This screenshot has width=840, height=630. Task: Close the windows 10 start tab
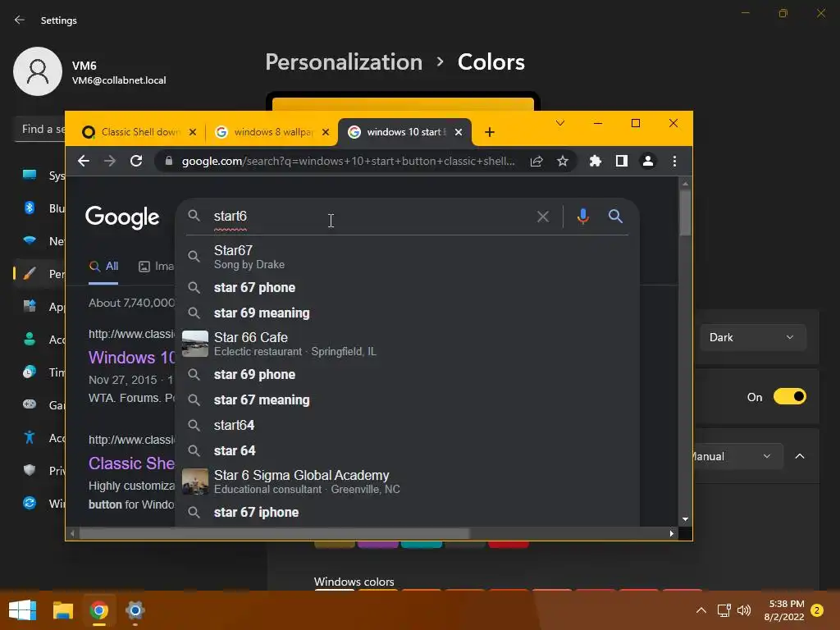pos(458,132)
